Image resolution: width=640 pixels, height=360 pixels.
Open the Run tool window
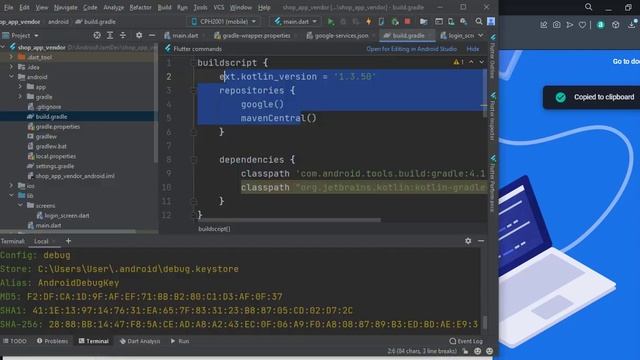tap(180, 341)
